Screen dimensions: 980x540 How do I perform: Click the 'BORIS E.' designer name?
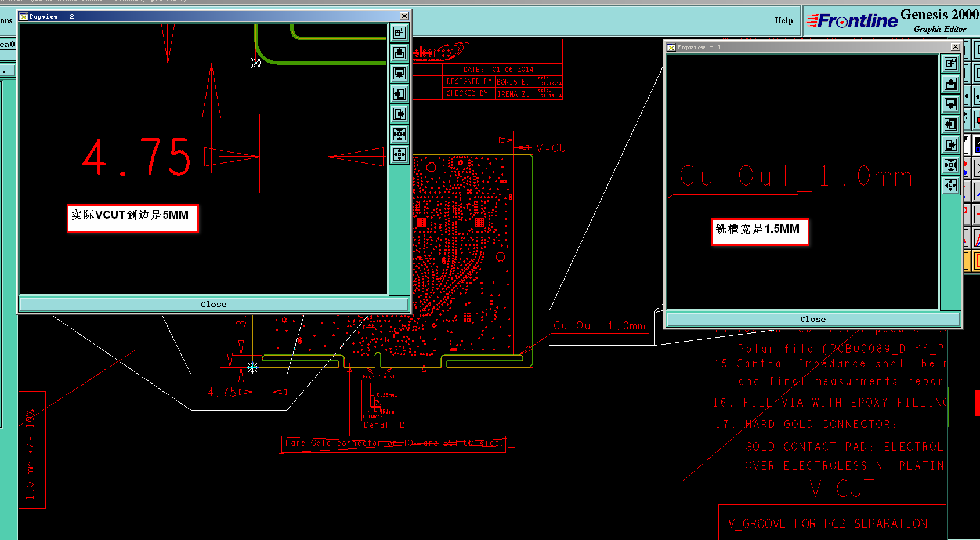coord(512,82)
